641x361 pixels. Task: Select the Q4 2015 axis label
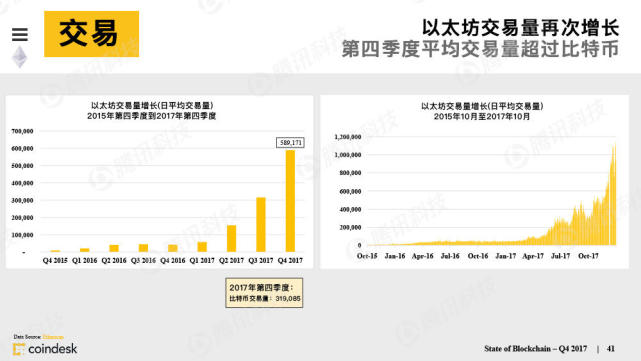point(55,260)
